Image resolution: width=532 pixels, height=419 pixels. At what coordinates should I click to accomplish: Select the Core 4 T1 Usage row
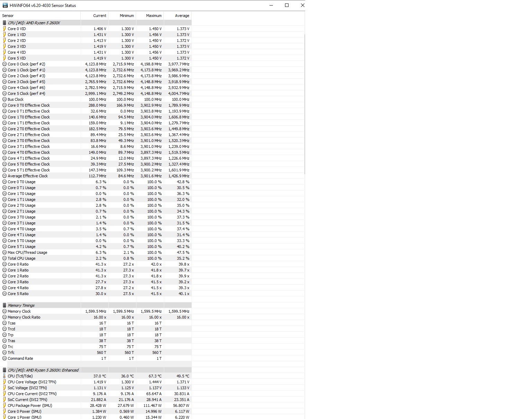96,235
